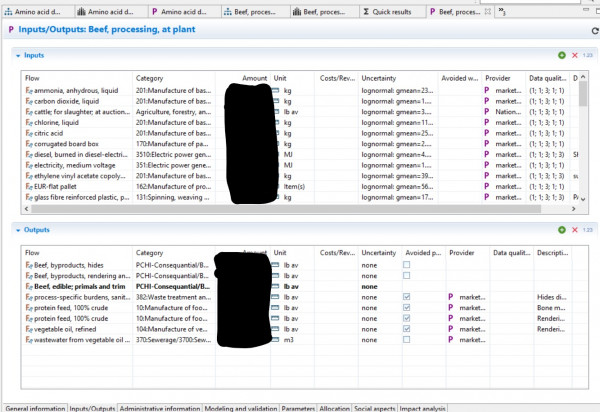Uncheck avoided product for second protein feed row

pyautogui.click(x=406, y=318)
